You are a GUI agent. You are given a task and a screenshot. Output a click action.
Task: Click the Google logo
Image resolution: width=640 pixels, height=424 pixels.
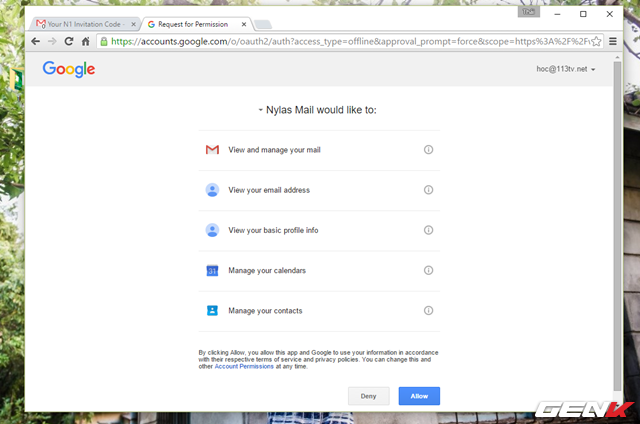point(69,69)
